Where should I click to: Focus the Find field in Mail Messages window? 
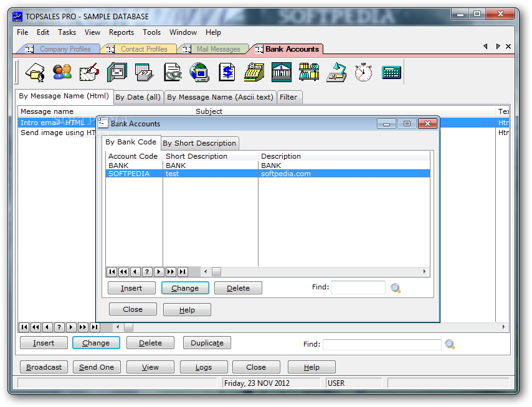pos(382,345)
